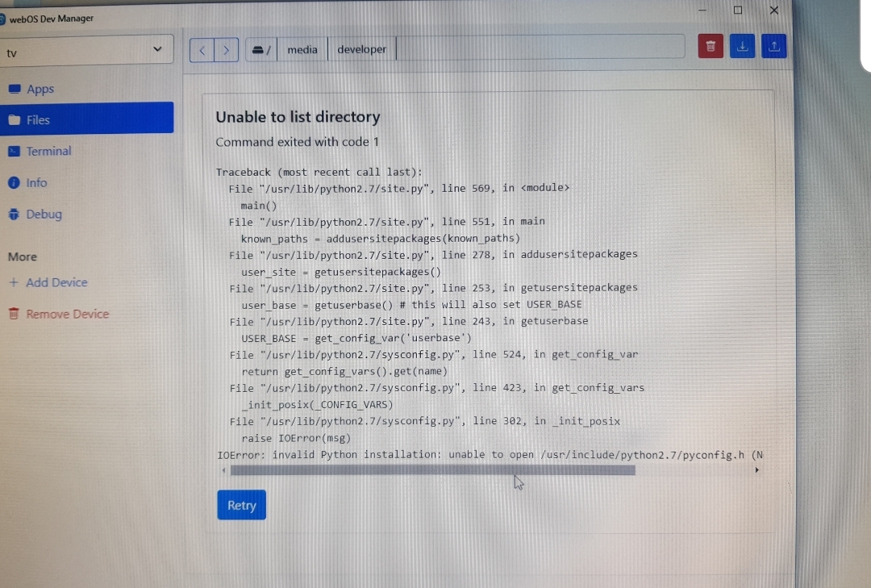Screen dimensions: 871x588
Task: Navigate back with left chevron button
Action: click(202, 50)
